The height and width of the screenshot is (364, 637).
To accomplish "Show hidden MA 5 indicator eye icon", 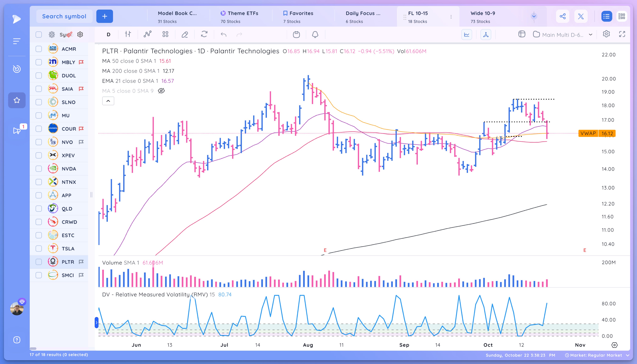I will [161, 91].
